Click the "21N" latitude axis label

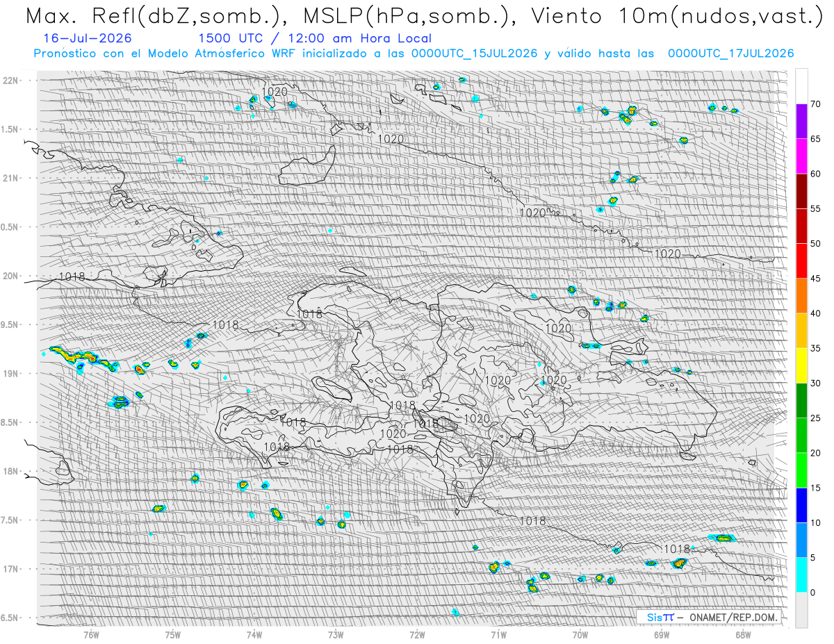(x=11, y=178)
